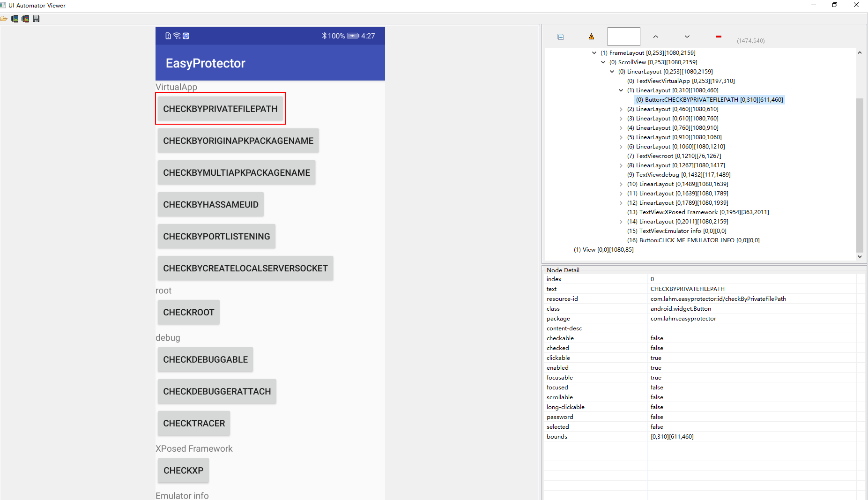Click the SIM card alert icon in the phone status bar

(168, 36)
